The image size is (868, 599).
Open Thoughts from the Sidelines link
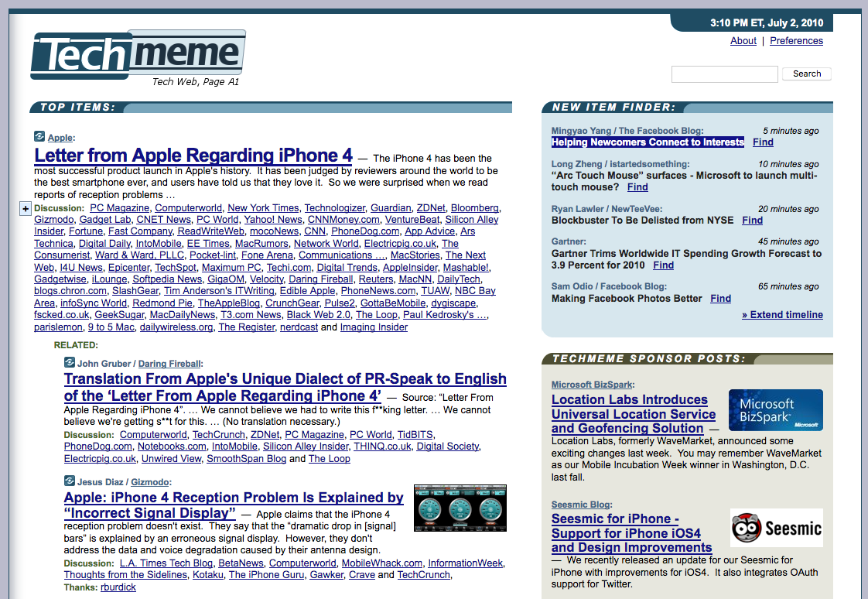pos(125,575)
